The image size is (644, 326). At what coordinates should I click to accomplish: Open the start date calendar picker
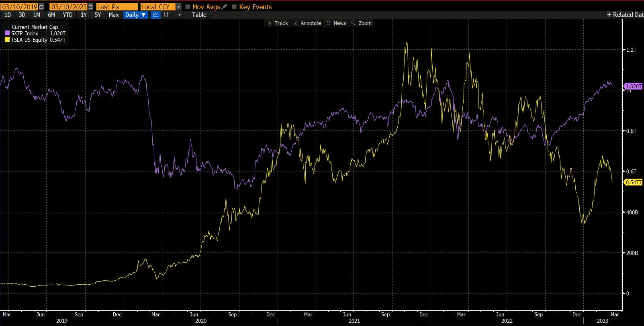coord(41,7)
